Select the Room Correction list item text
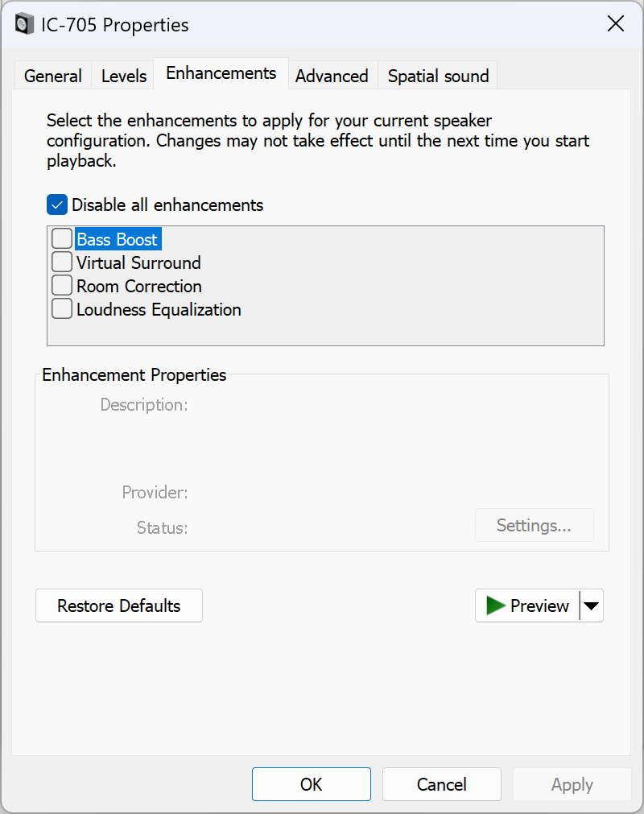This screenshot has width=644, height=814. point(139,286)
